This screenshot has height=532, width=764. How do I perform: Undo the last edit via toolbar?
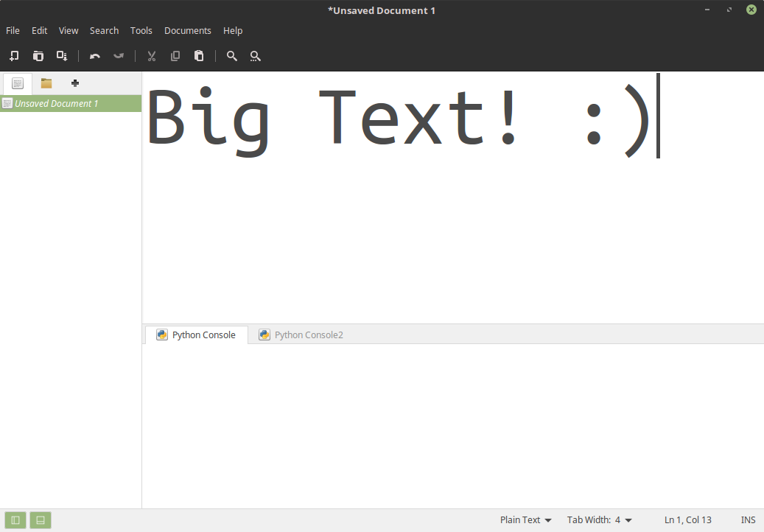[95, 56]
